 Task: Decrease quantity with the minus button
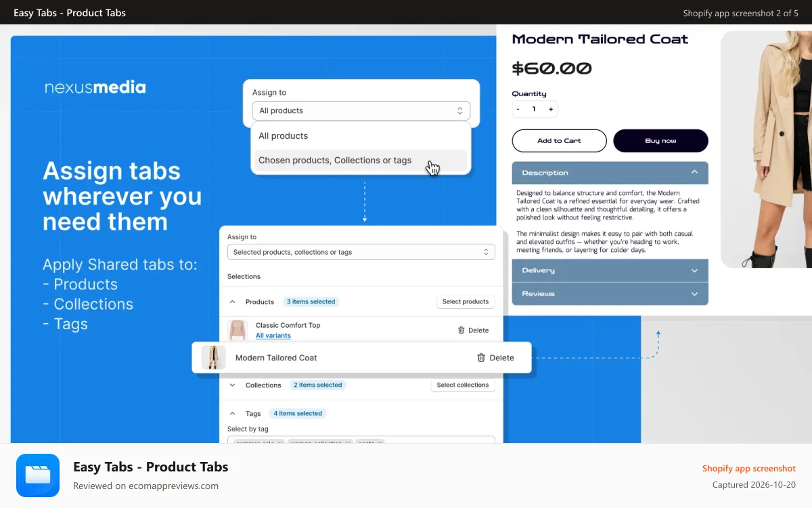(518, 109)
